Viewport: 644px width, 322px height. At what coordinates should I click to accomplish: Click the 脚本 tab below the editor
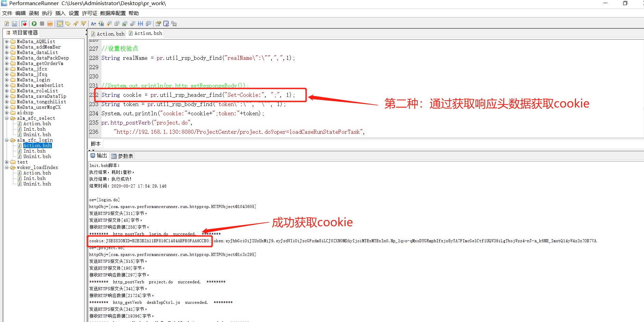pos(96,144)
